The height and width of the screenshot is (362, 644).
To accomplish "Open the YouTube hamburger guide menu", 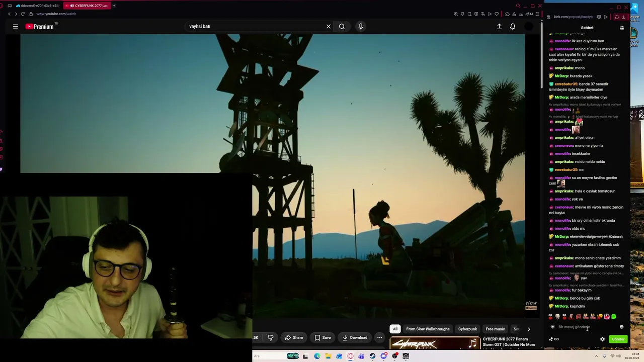I will 15,27.
